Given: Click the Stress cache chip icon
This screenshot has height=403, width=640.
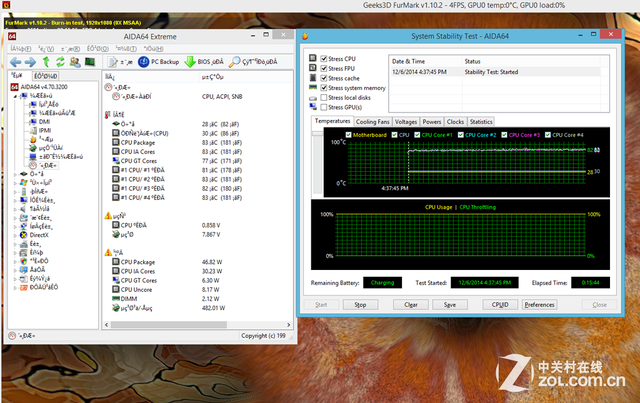Looking at the screenshot, I should [x=313, y=78].
